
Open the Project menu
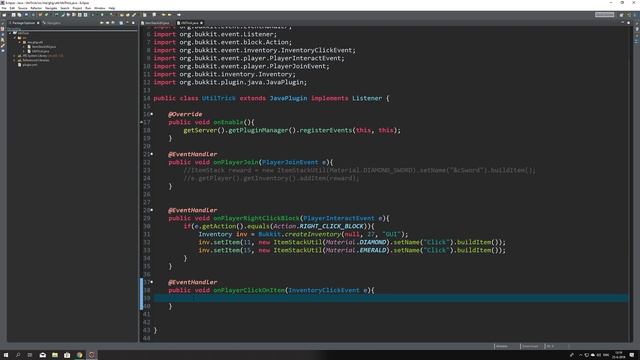coord(77,8)
